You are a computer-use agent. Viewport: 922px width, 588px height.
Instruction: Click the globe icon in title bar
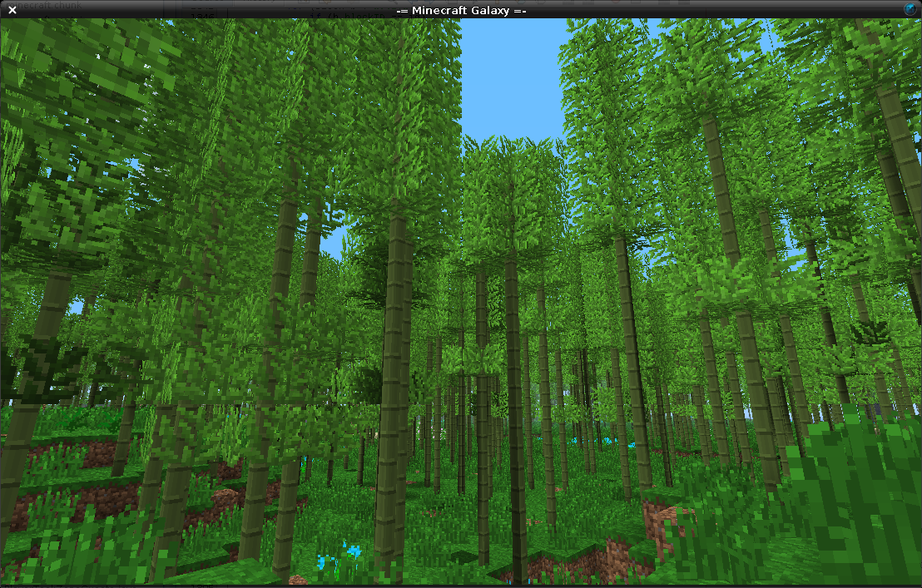910,9
